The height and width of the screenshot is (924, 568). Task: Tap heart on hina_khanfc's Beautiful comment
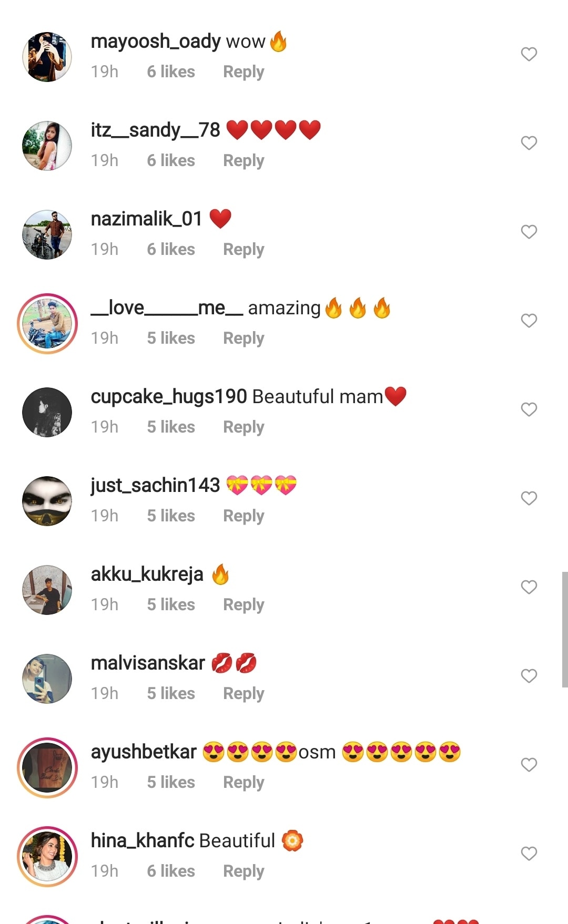(529, 854)
